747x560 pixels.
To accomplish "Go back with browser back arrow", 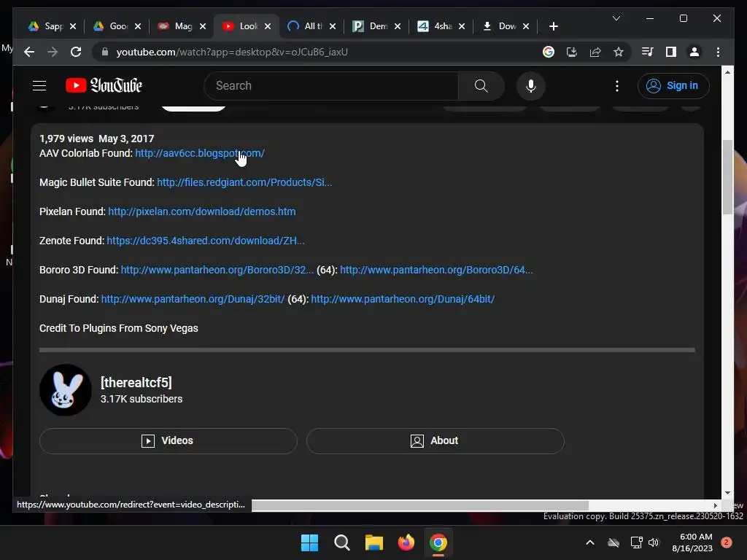I will [29, 52].
